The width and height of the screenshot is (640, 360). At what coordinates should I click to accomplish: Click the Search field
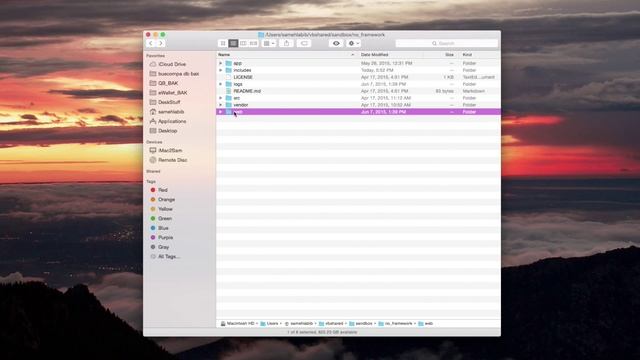pos(447,43)
